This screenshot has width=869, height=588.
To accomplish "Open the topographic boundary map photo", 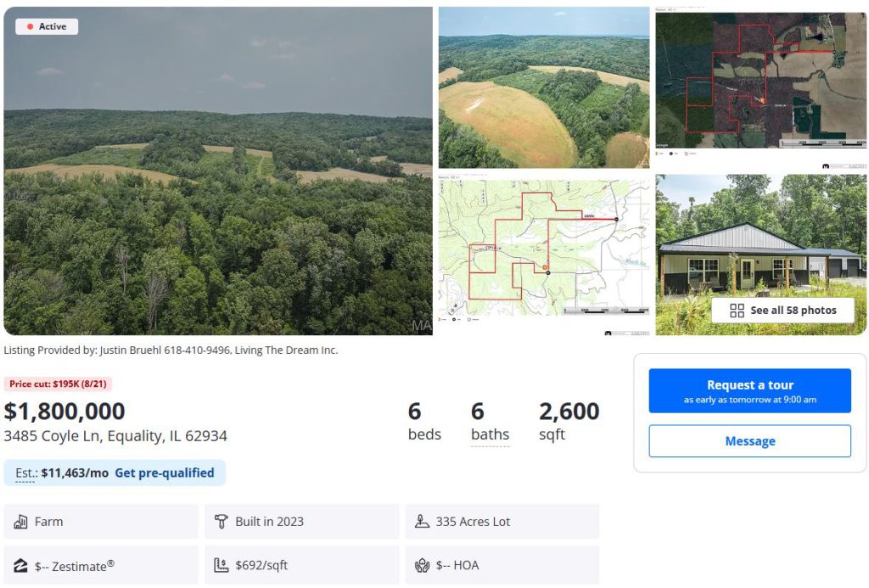I will pos(544,255).
